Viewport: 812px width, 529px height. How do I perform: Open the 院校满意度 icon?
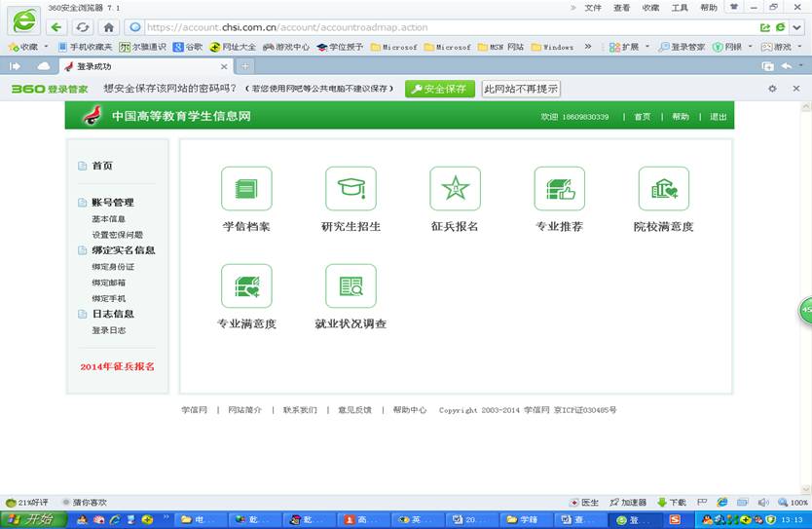(663, 189)
